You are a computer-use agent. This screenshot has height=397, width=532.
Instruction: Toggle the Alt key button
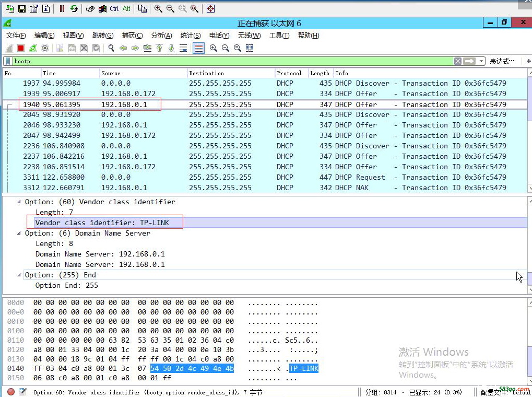pos(126,9)
